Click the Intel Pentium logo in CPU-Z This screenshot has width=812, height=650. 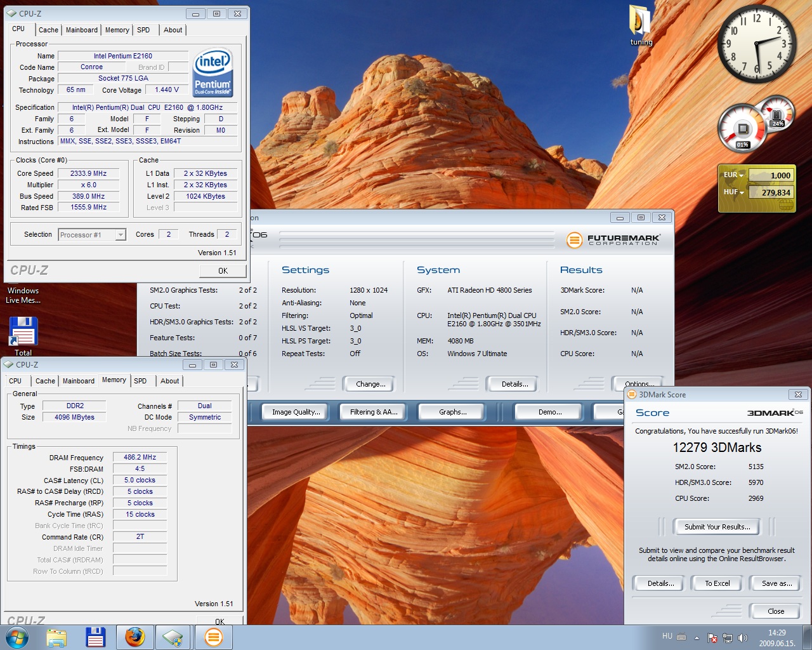[x=213, y=73]
